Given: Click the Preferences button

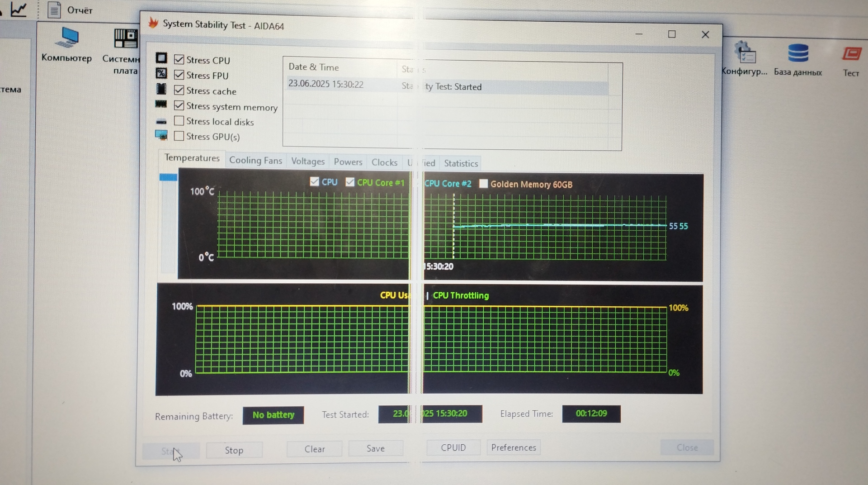Looking at the screenshot, I should pos(513,447).
